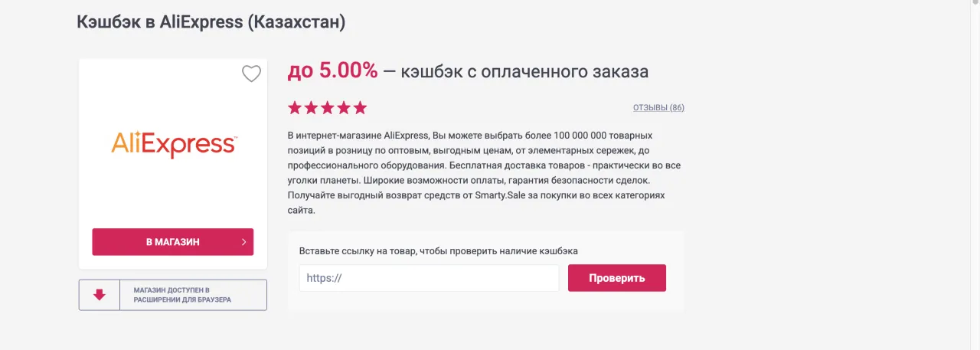Screen dimensions: 980x350
Task: Click the red download arrow icon
Action: (100, 295)
